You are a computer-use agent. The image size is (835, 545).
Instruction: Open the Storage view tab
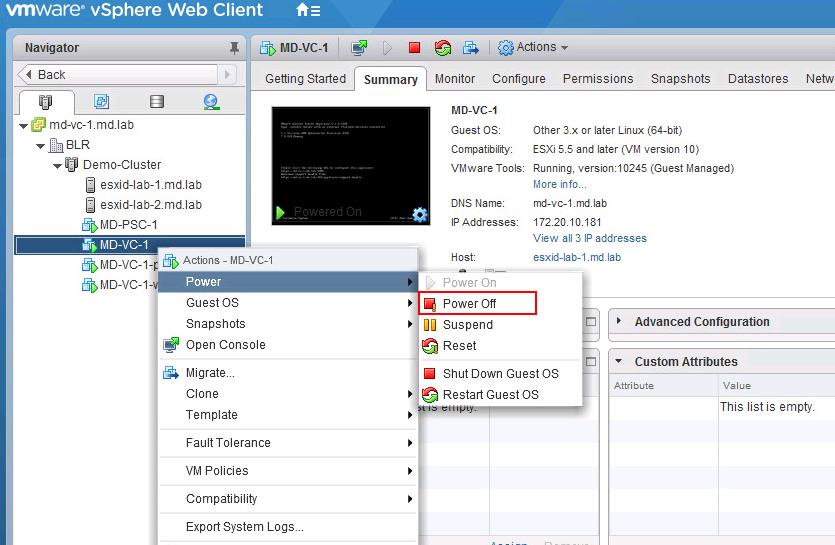pyautogui.click(x=157, y=101)
